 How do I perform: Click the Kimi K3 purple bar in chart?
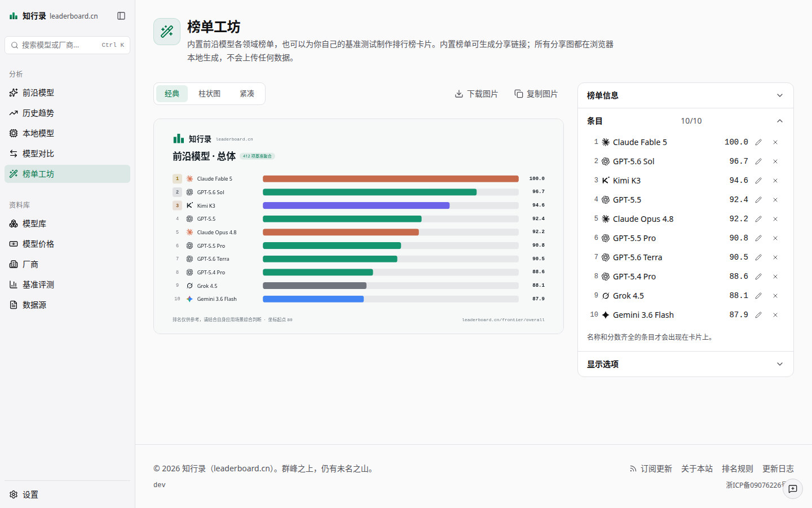tap(356, 205)
